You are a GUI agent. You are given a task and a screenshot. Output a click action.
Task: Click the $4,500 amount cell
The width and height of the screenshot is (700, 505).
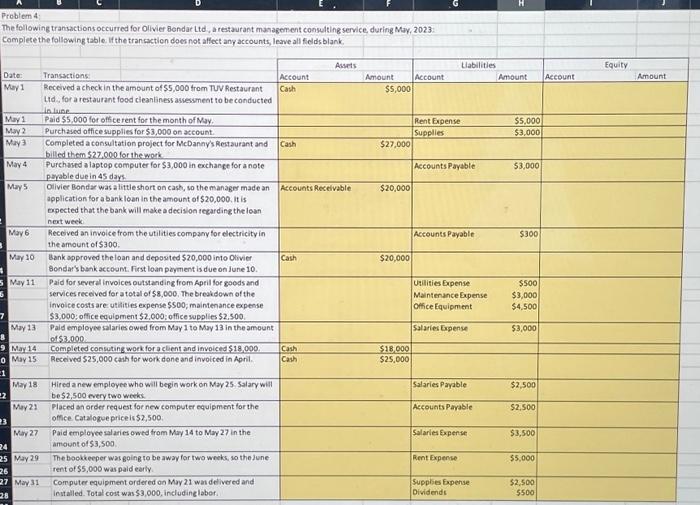(x=525, y=307)
